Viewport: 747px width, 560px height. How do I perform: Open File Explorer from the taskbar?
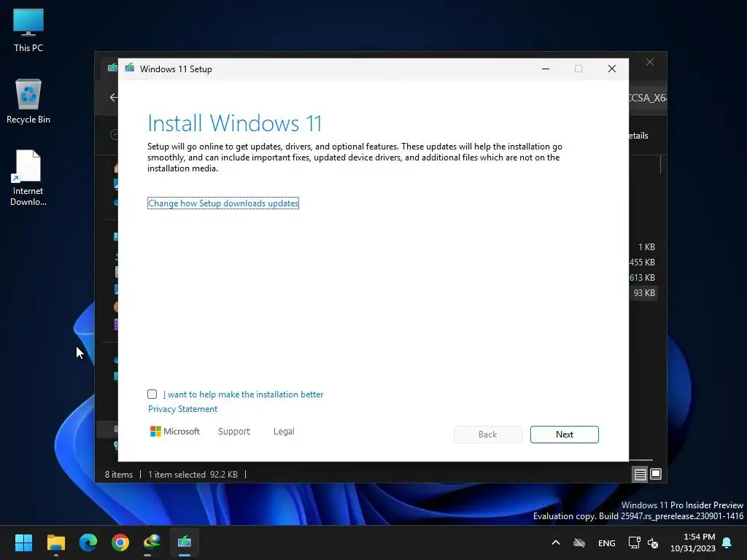tap(55, 542)
